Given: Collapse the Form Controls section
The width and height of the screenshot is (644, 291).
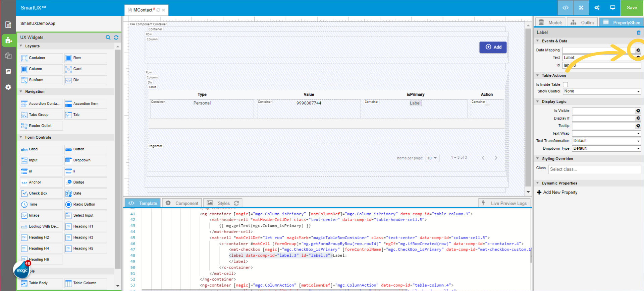Looking at the screenshot, I should [x=21, y=137].
